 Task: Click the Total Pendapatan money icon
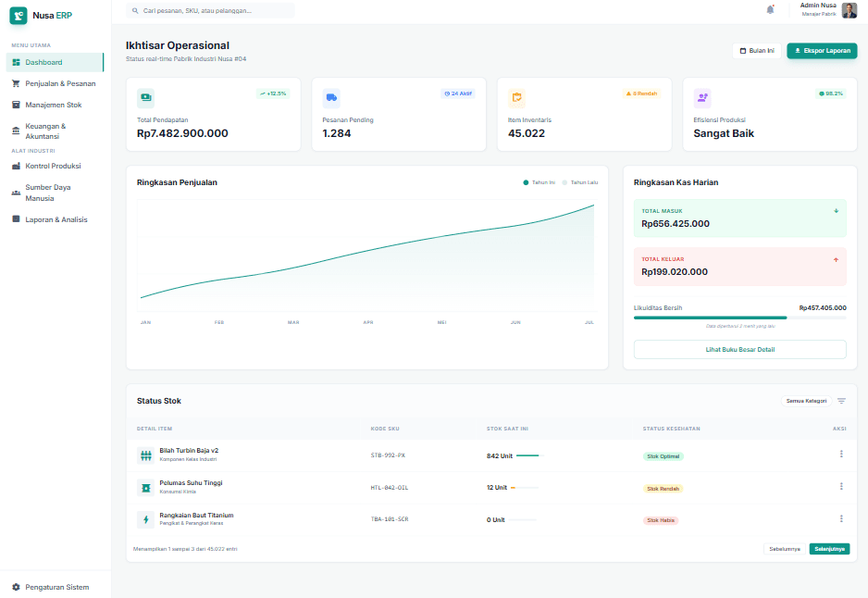click(144, 95)
